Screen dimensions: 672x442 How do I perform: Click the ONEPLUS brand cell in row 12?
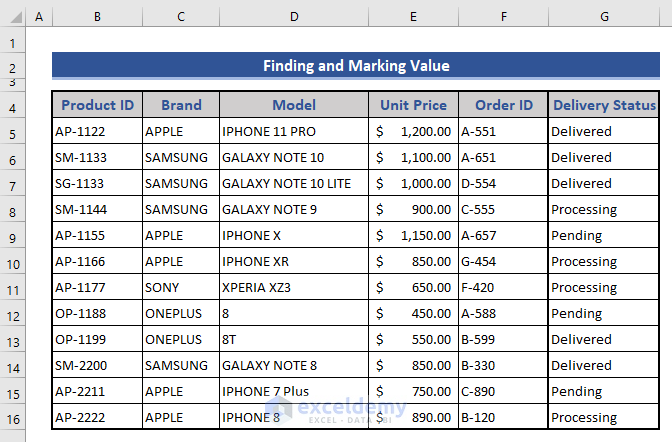[181, 313]
